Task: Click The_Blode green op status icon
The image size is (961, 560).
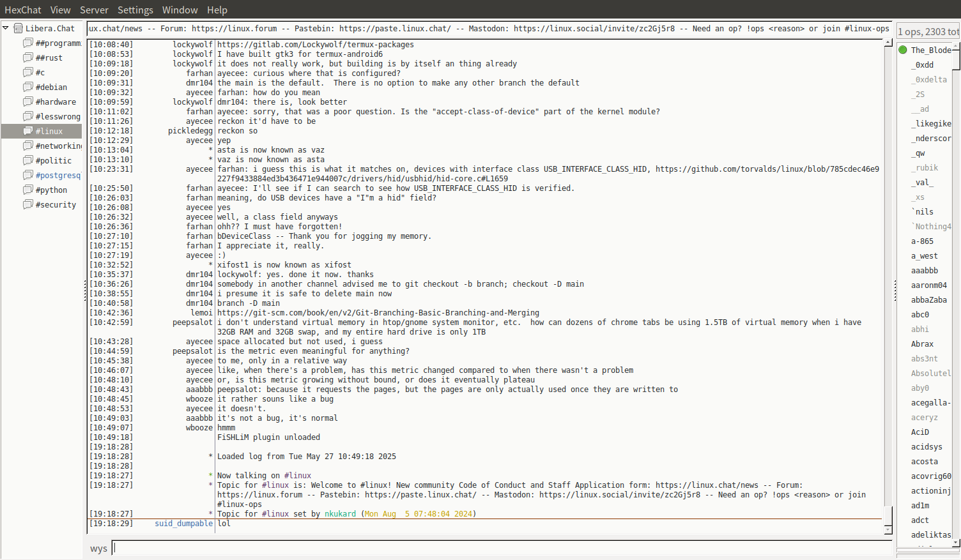Action: [903, 50]
